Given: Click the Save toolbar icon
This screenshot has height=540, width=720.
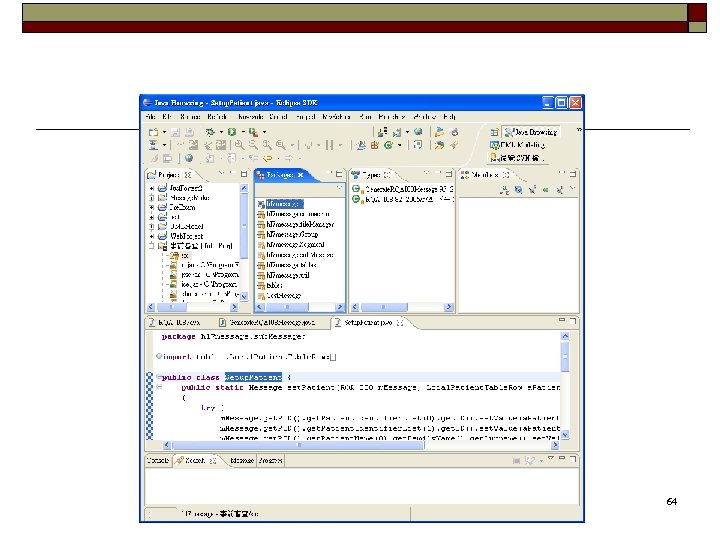Looking at the screenshot, I should tap(175, 132).
